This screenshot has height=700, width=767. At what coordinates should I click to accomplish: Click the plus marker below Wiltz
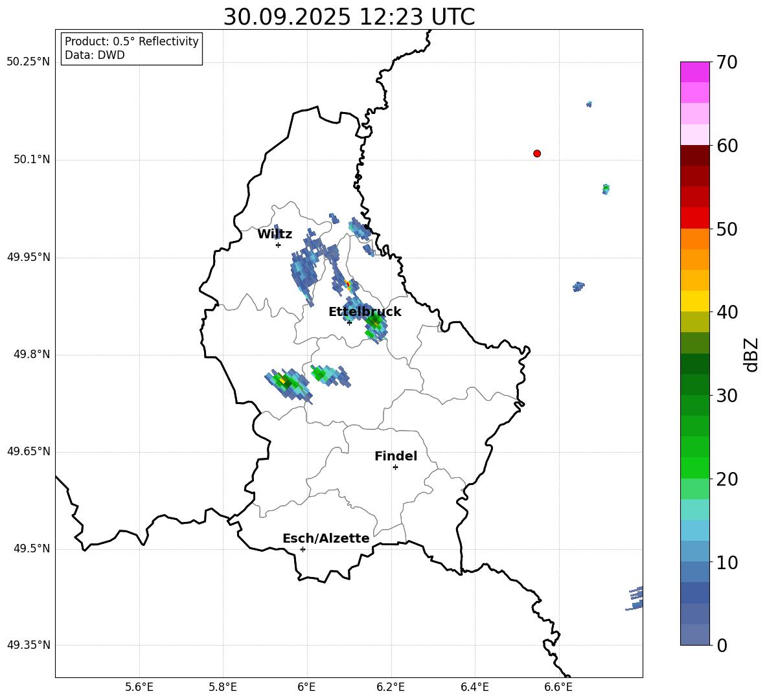[x=279, y=245]
